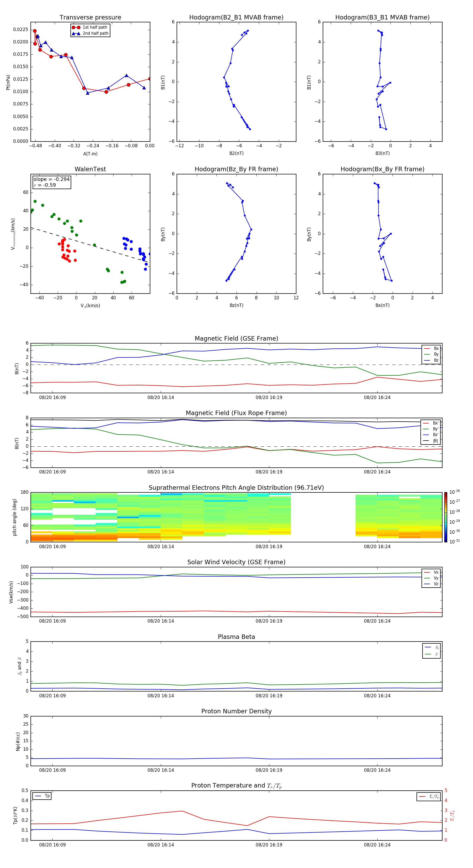Click the Bx legend entry in GSE panel
Image resolution: width=473 pixels, height=868 pixels.
pos(431,349)
